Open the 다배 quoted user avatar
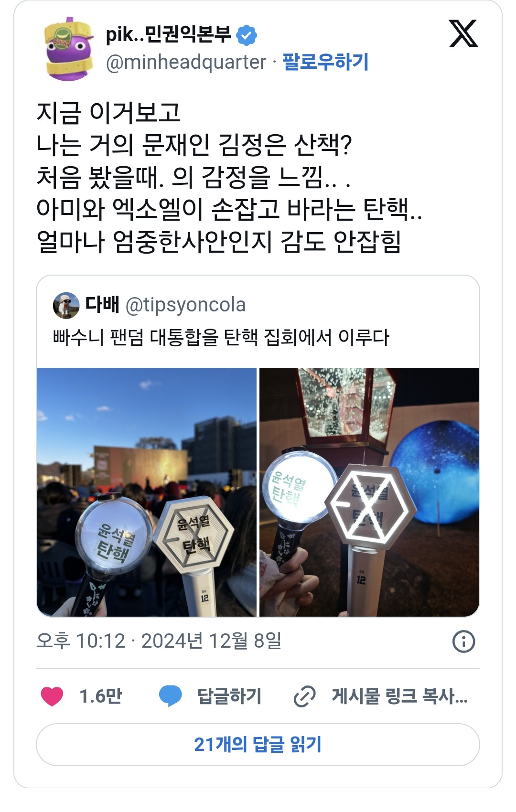This screenshot has height=812, width=516. 66,305
